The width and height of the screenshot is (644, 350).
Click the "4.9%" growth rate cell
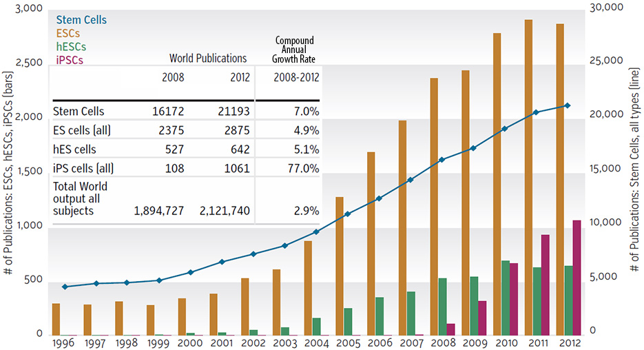[x=307, y=130]
